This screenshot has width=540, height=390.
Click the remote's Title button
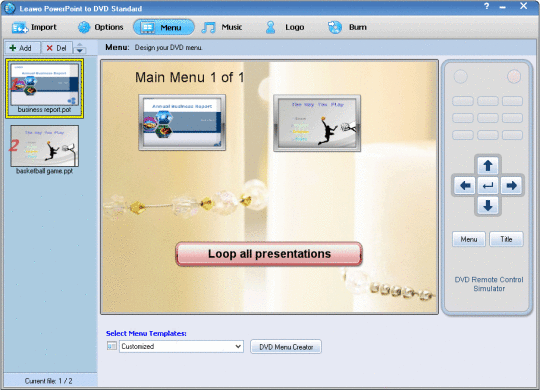click(x=506, y=239)
